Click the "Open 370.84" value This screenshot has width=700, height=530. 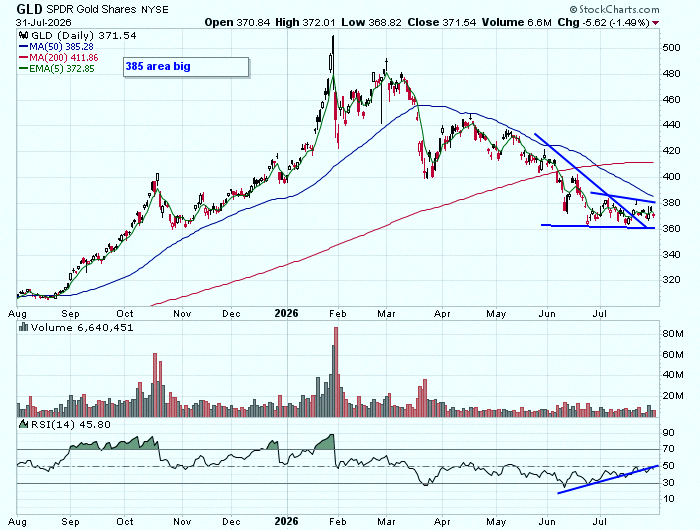[x=237, y=22]
